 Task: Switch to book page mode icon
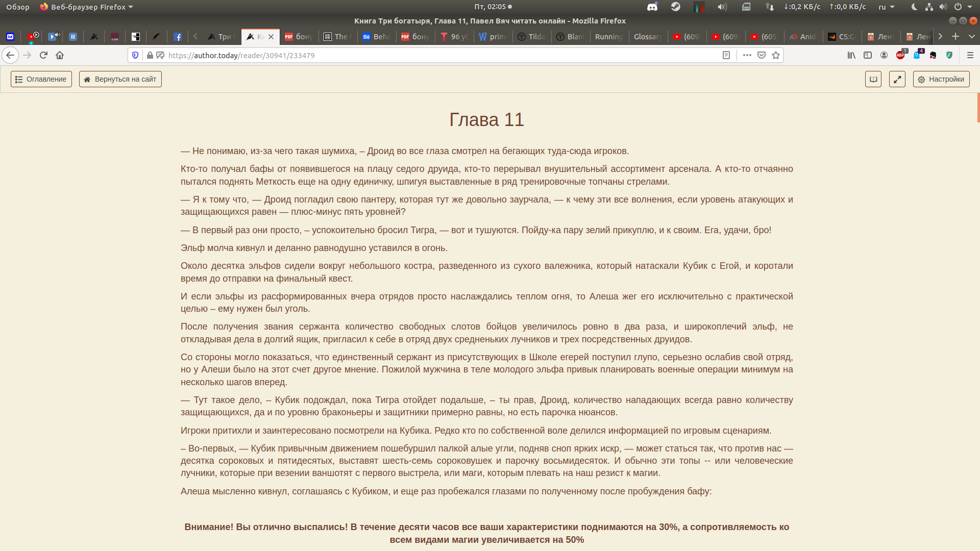pyautogui.click(x=873, y=79)
